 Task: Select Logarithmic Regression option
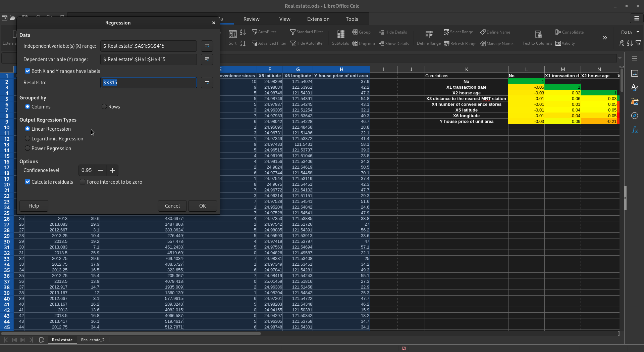pos(28,139)
